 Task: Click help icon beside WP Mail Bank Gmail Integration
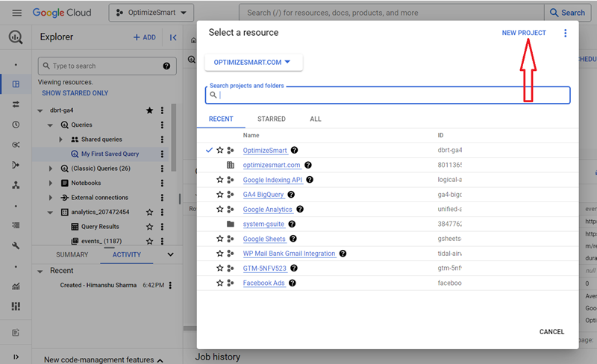click(x=343, y=254)
